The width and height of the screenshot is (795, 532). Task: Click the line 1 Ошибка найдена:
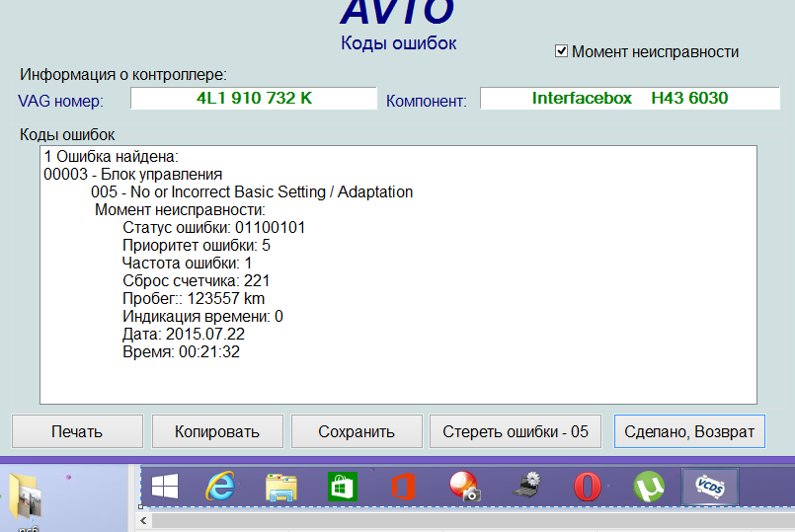click(111, 157)
